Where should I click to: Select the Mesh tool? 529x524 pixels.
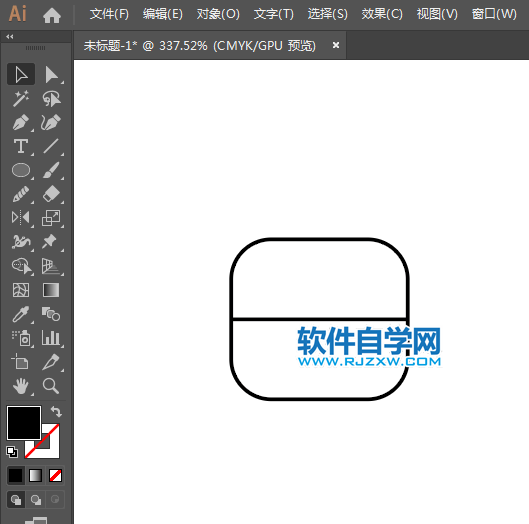[x=21, y=290]
